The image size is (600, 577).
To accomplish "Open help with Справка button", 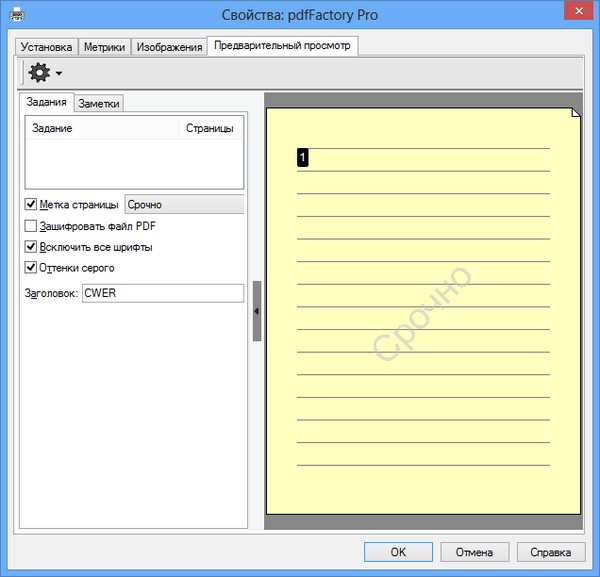I will (x=551, y=552).
